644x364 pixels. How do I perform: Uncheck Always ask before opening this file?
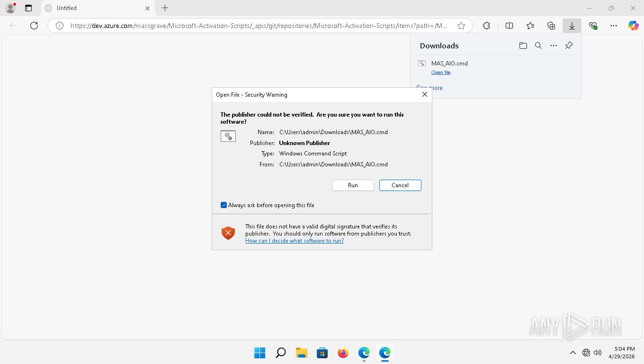tap(224, 205)
